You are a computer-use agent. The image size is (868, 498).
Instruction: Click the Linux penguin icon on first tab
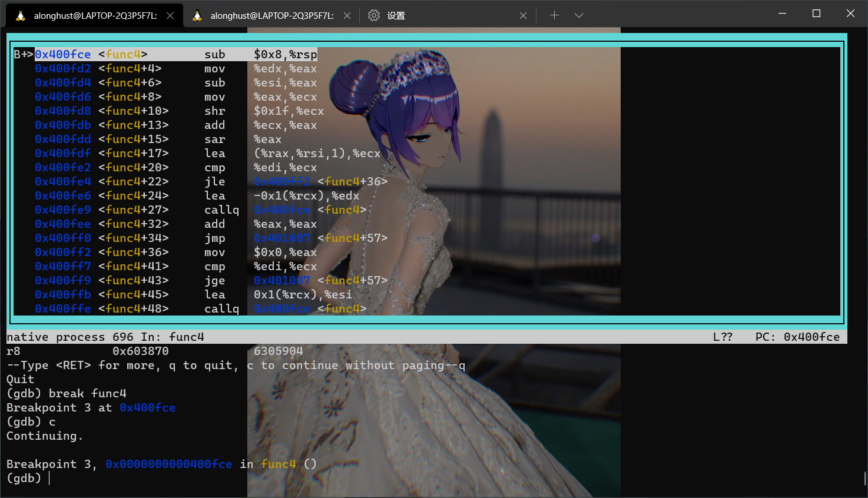pyautogui.click(x=21, y=16)
